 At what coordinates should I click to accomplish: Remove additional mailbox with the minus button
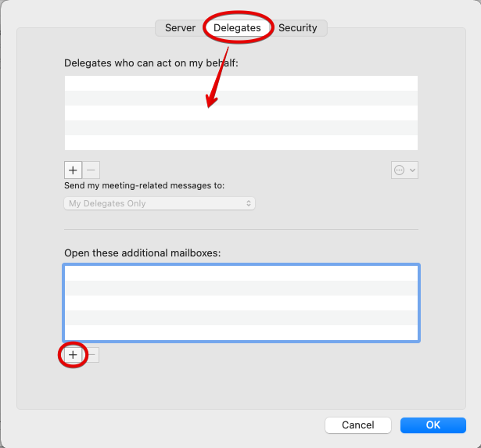pyautogui.click(x=92, y=355)
